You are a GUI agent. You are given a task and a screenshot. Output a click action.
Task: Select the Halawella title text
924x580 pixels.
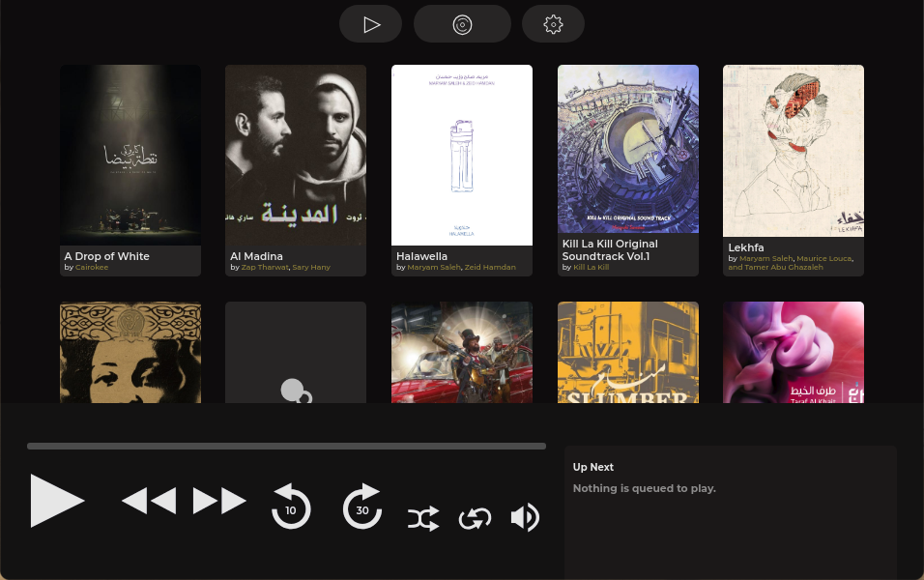(x=421, y=256)
